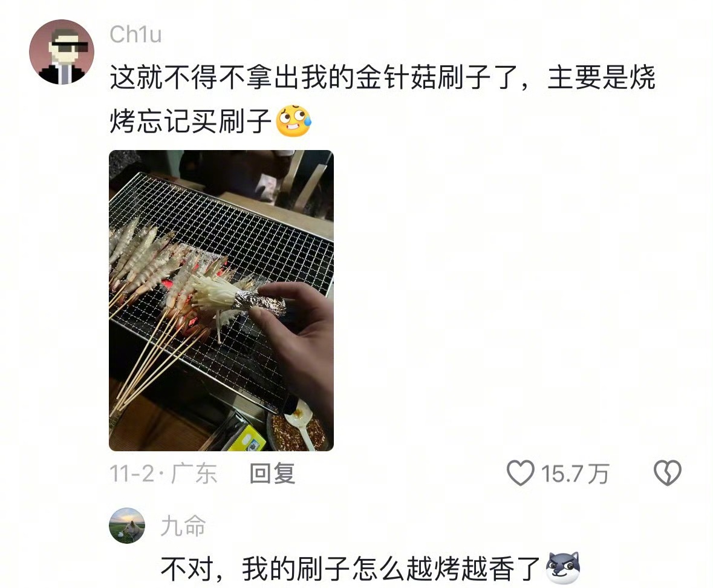Open the grill photo attachment
Viewport: 713px width, 588px height.
click(221, 301)
